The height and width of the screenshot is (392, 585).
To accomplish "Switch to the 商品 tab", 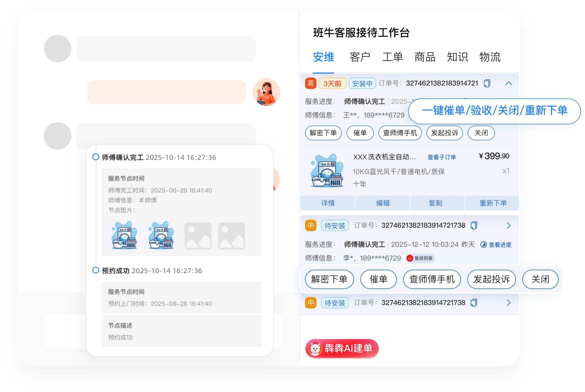I will coord(425,57).
